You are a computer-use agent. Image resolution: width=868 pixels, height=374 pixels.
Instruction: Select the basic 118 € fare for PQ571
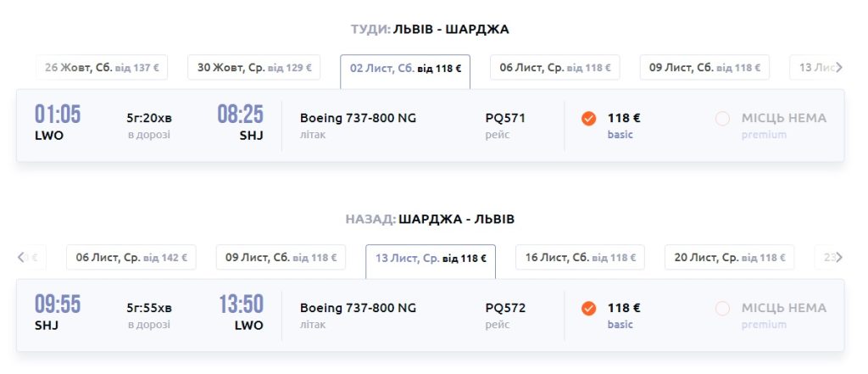[x=589, y=119]
